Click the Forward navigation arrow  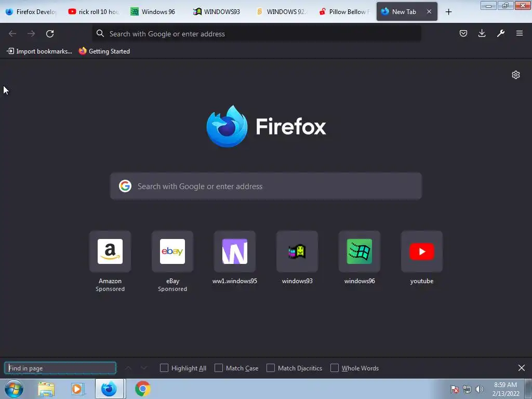pos(31,34)
